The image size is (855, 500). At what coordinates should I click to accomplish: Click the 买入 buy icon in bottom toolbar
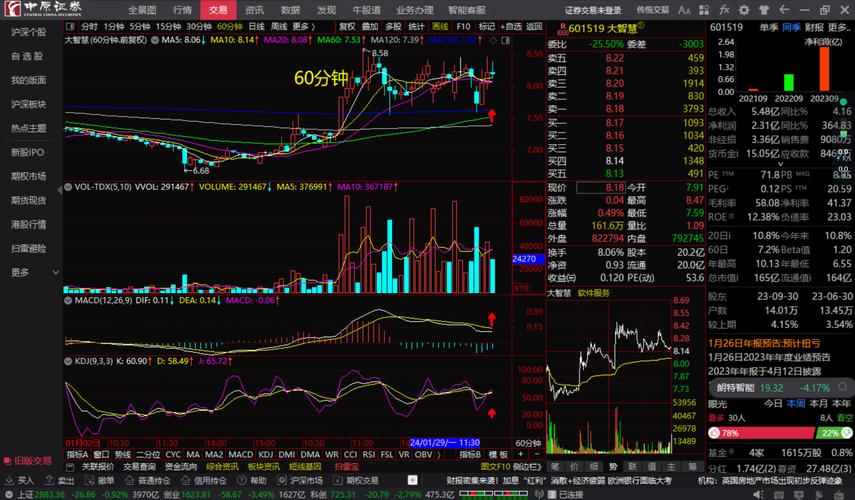click(18, 481)
